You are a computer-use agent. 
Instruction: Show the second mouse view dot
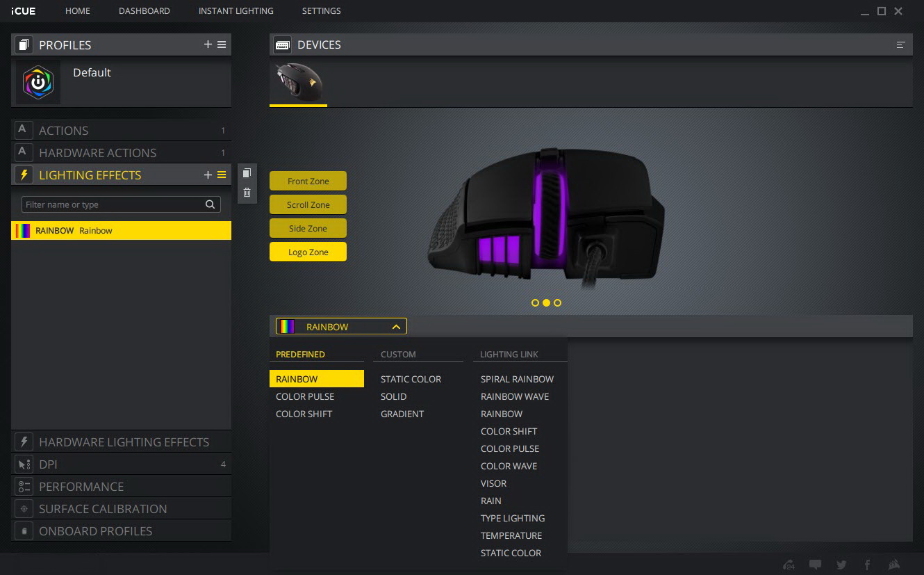pyautogui.click(x=546, y=302)
